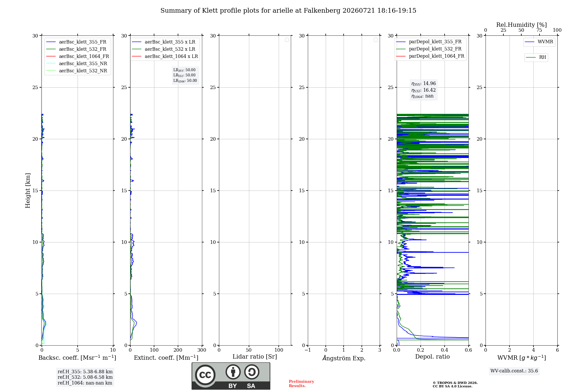The image size is (577, 392).
Task: Click aerBsc_klett_1064 x LR legend entry
Action: (x=165, y=56)
